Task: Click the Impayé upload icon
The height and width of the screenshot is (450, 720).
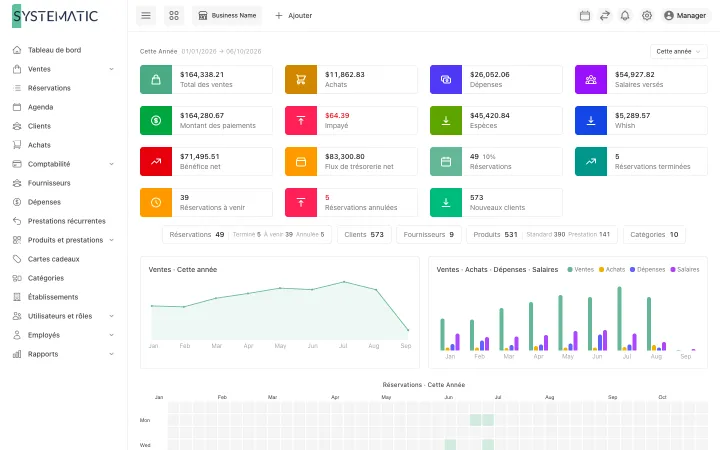Action: pos(301,120)
